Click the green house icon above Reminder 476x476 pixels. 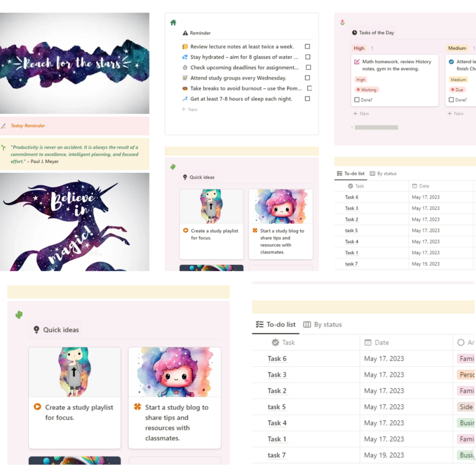173,22
